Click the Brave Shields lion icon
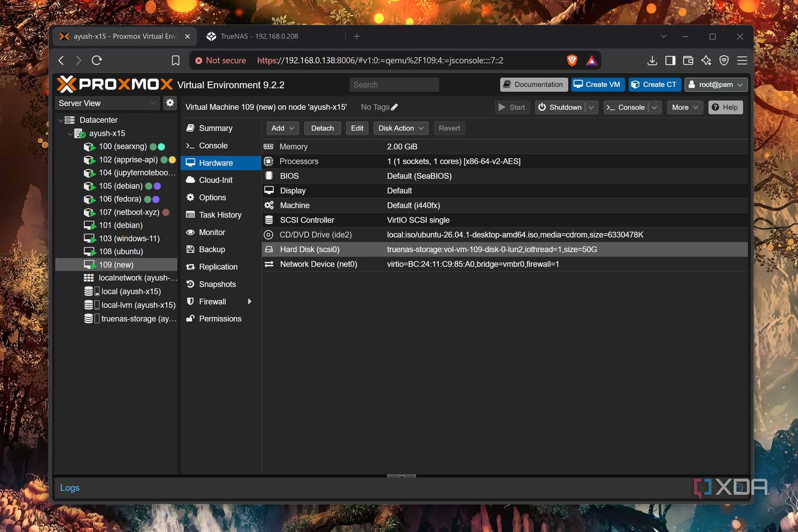This screenshot has height=532, width=798. (x=572, y=60)
